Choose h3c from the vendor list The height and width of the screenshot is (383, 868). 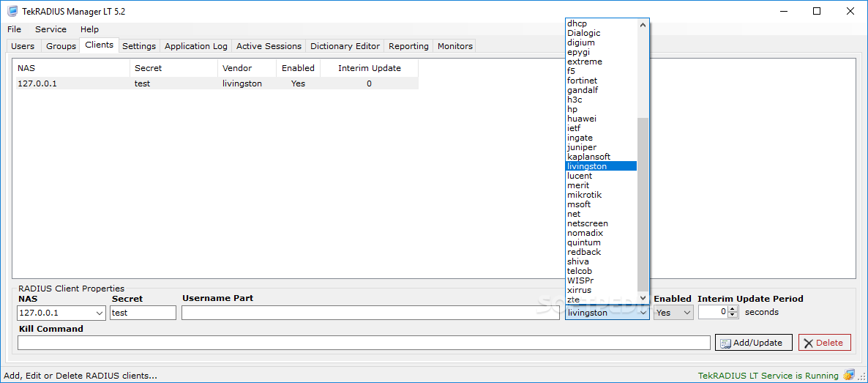[601, 100]
